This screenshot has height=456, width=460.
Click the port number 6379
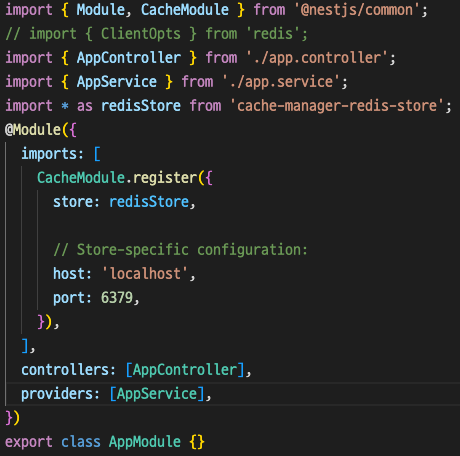[117, 298]
